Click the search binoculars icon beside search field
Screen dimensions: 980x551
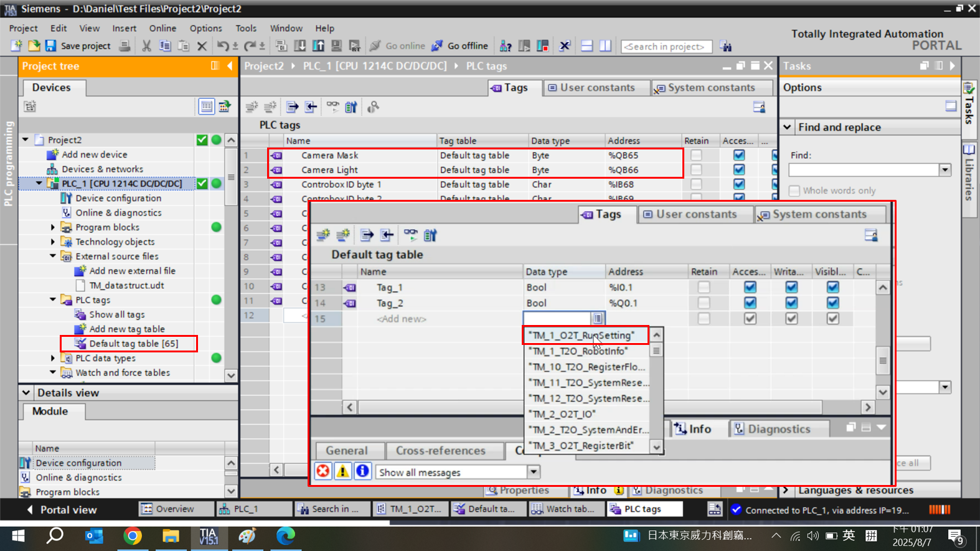coord(725,46)
